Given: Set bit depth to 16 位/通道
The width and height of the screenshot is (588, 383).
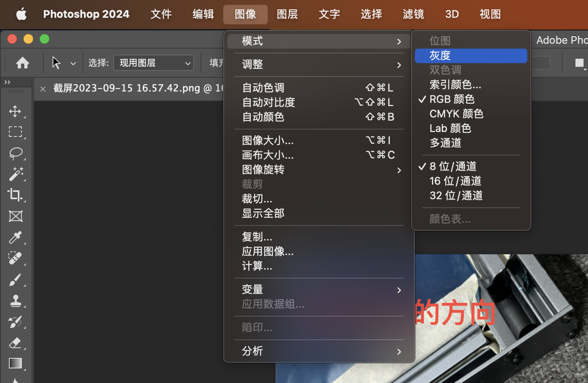Looking at the screenshot, I should pos(455,181).
